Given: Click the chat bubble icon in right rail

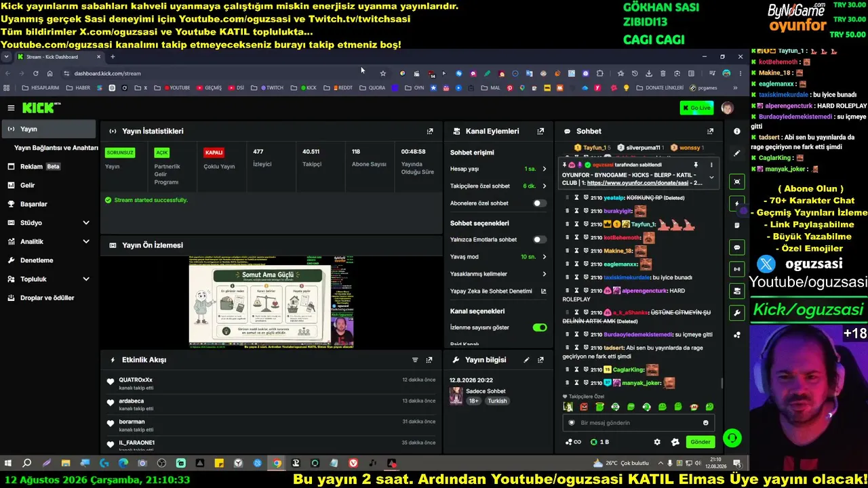Looking at the screenshot, I should 737,247.
